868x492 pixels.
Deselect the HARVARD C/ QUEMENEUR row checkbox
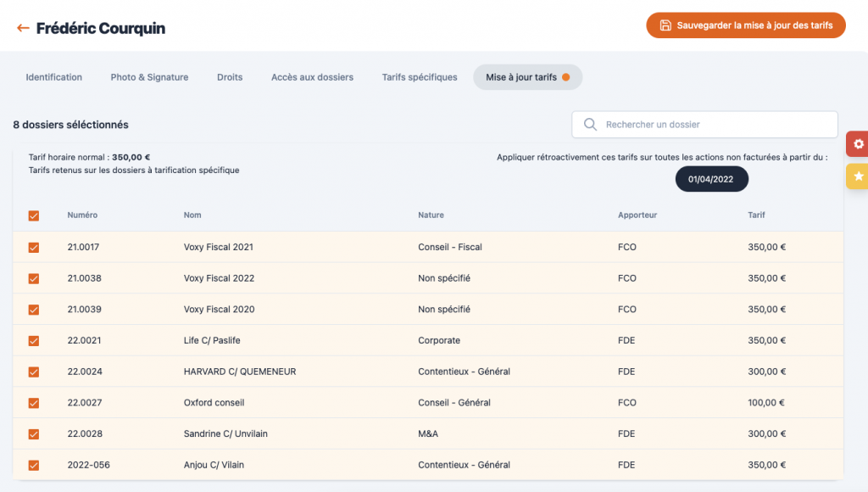pyautogui.click(x=34, y=372)
